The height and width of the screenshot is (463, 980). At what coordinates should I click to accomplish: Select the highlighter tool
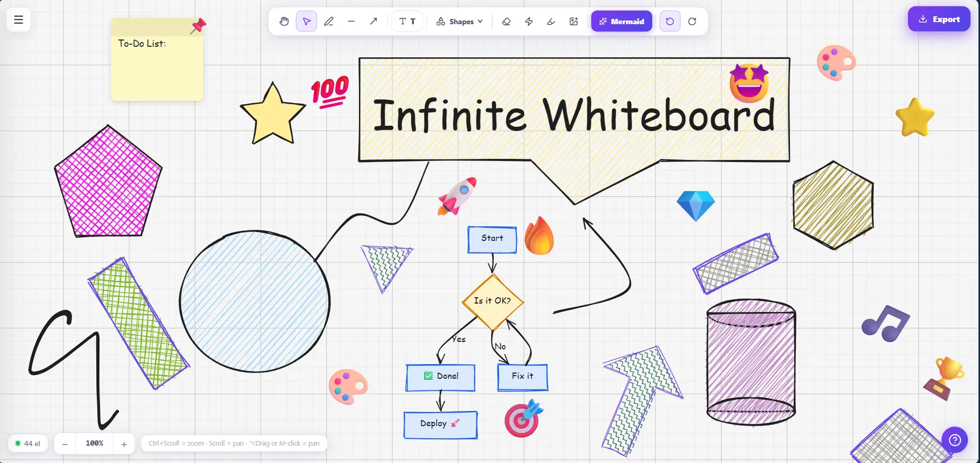tap(551, 22)
